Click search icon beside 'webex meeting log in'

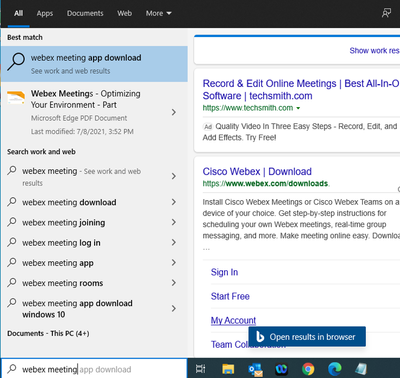(x=12, y=242)
